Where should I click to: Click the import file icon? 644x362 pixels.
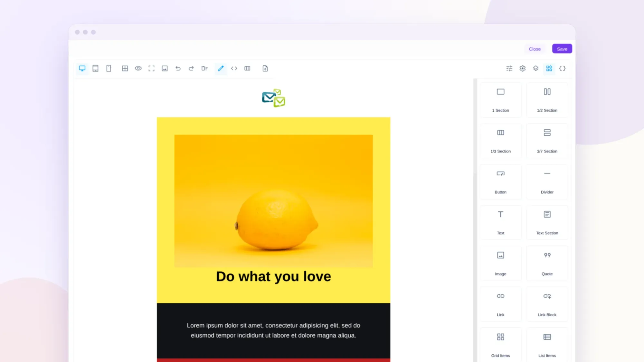[265, 68]
